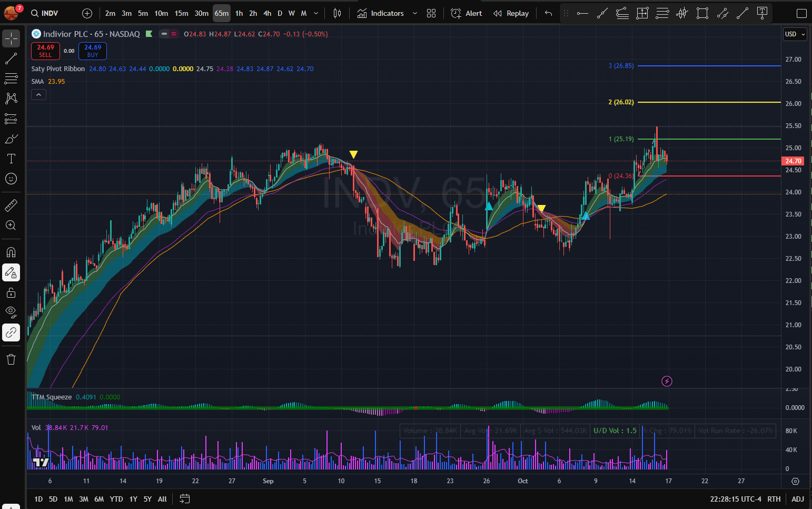Select the long position box favorite tool

[x=642, y=13]
